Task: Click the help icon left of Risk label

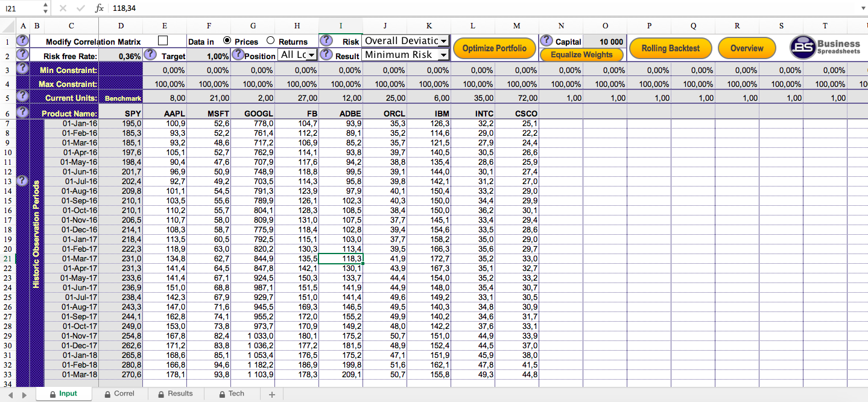Action: click(326, 40)
